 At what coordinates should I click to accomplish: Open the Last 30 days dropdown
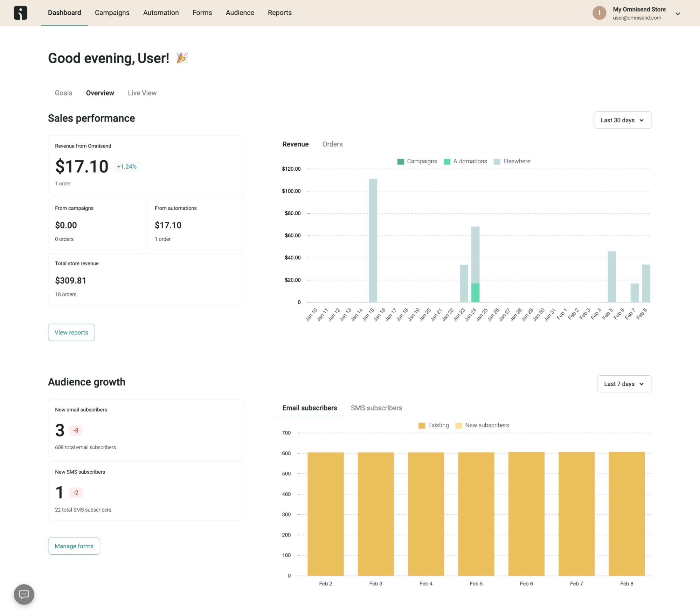pyautogui.click(x=622, y=120)
